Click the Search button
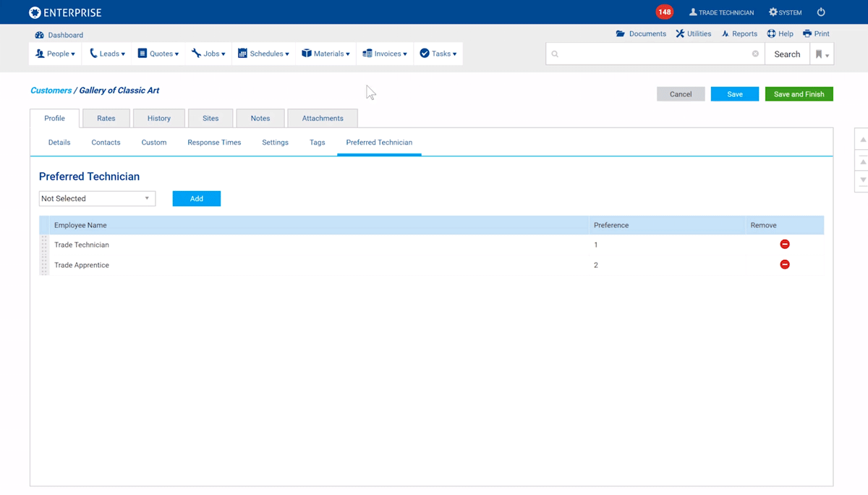The width and height of the screenshot is (868, 495). [787, 54]
